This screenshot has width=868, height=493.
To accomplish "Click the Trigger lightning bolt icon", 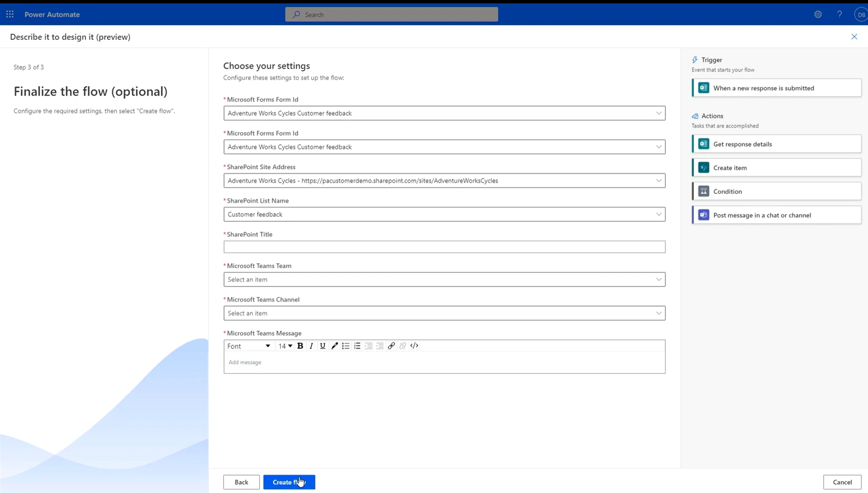I will [695, 60].
